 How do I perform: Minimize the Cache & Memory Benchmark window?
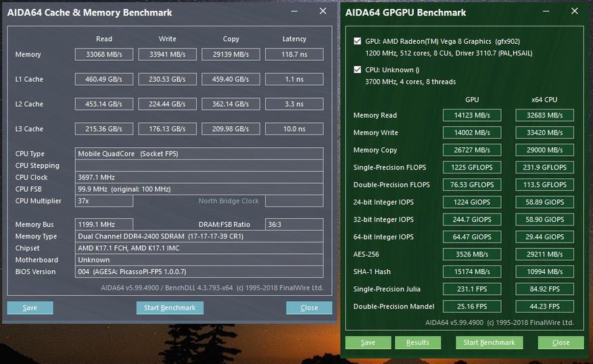[x=293, y=11]
